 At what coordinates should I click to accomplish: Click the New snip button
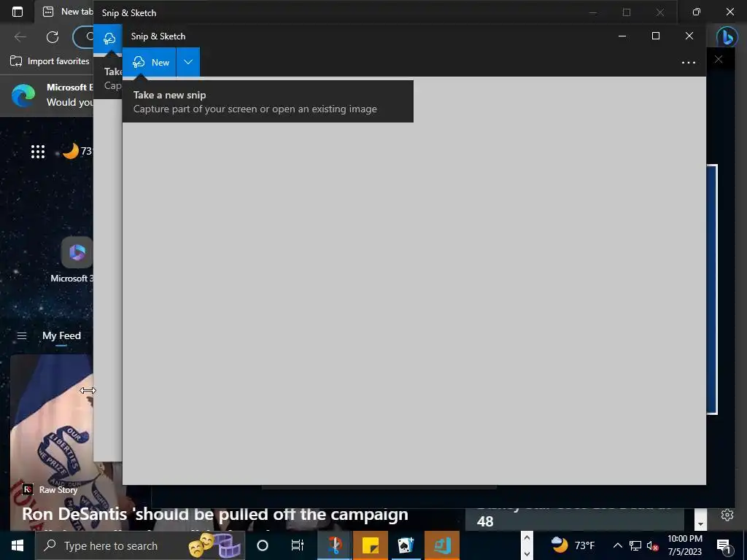click(x=149, y=63)
